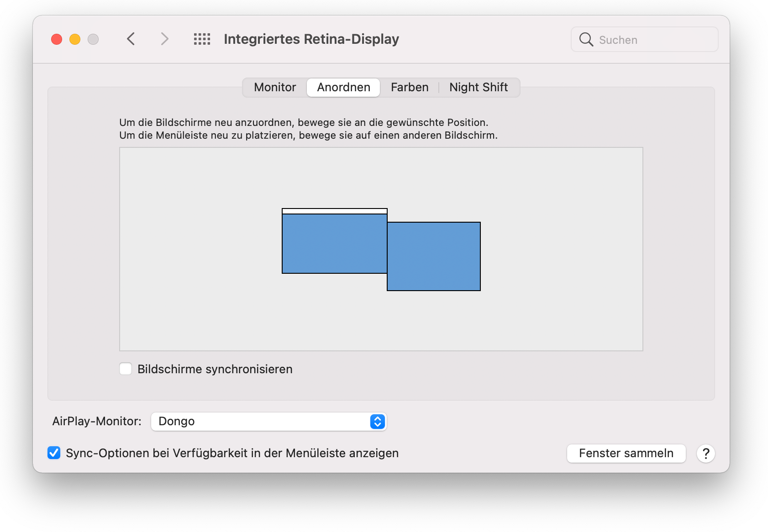
Task: Select the right display rectangle
Action: coord(434,256)
